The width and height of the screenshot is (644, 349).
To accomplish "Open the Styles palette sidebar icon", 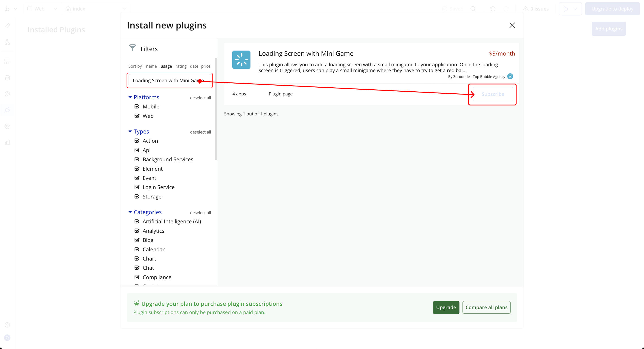I will [7, 94].
